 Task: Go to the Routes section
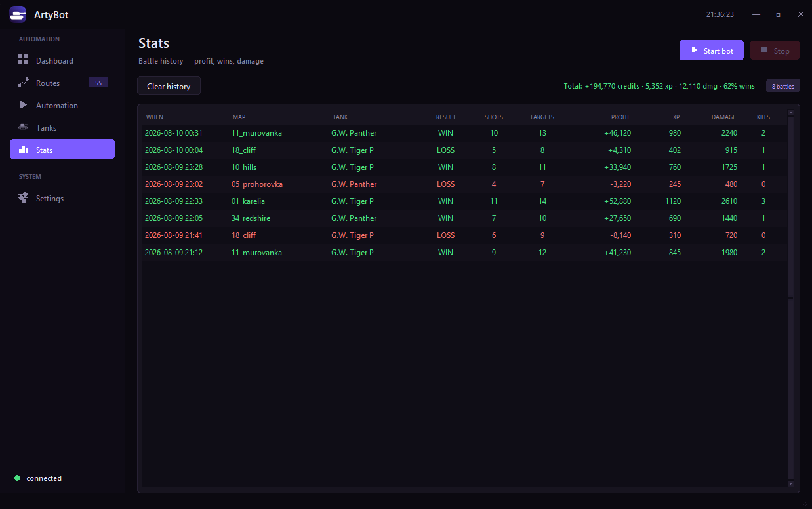[x=62, y=83]
